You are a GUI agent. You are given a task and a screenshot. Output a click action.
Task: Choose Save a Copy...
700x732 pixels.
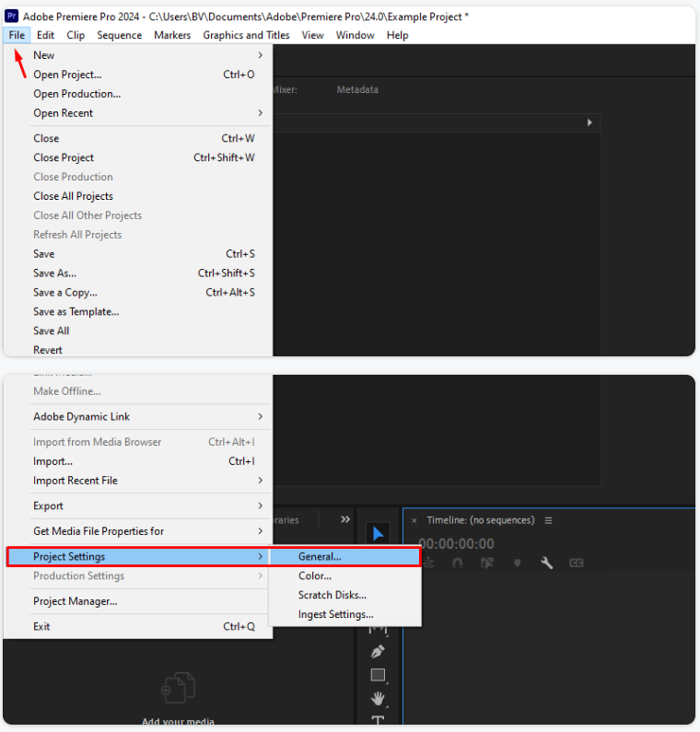tap(138, 292)
